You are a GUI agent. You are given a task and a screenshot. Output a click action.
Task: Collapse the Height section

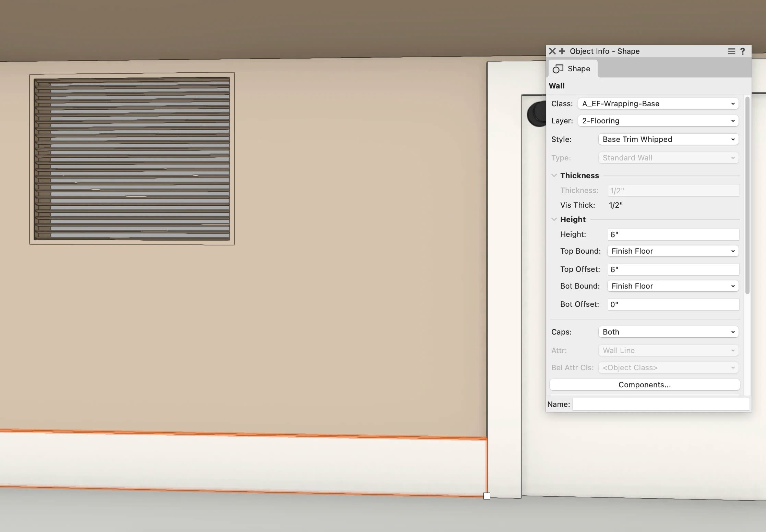point(554,219)
